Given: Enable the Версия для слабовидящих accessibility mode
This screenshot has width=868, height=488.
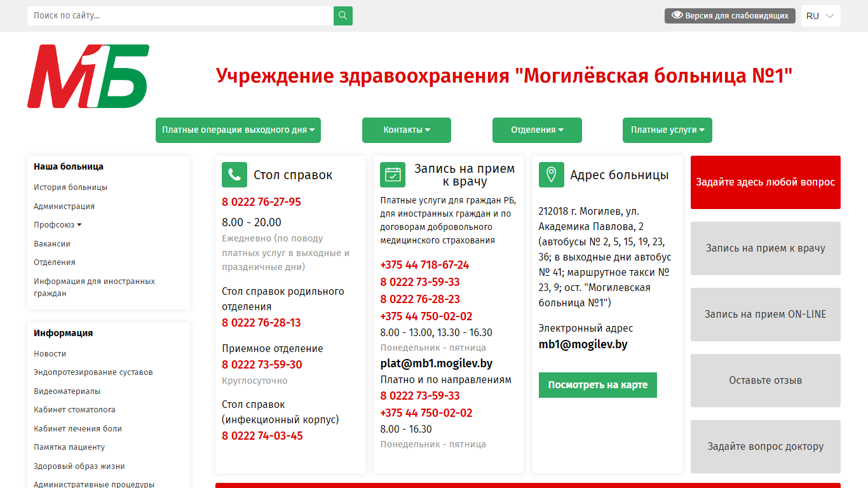Looking at the screenshot, I should [730, 16].
